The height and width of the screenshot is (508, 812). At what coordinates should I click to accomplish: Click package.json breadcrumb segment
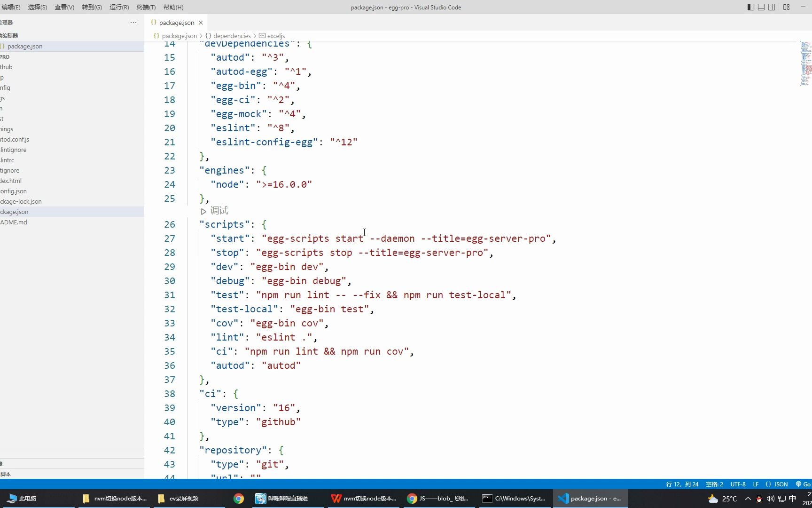click(179, 36)
